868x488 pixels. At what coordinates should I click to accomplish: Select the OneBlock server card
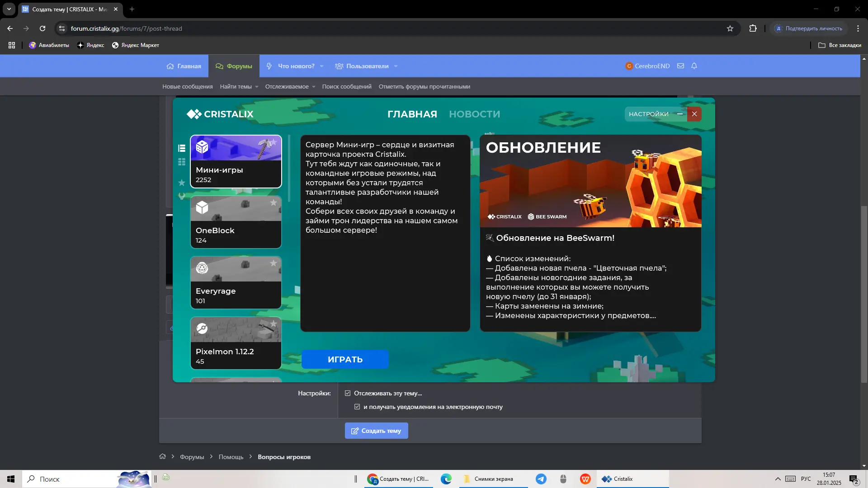pos(236,222)
